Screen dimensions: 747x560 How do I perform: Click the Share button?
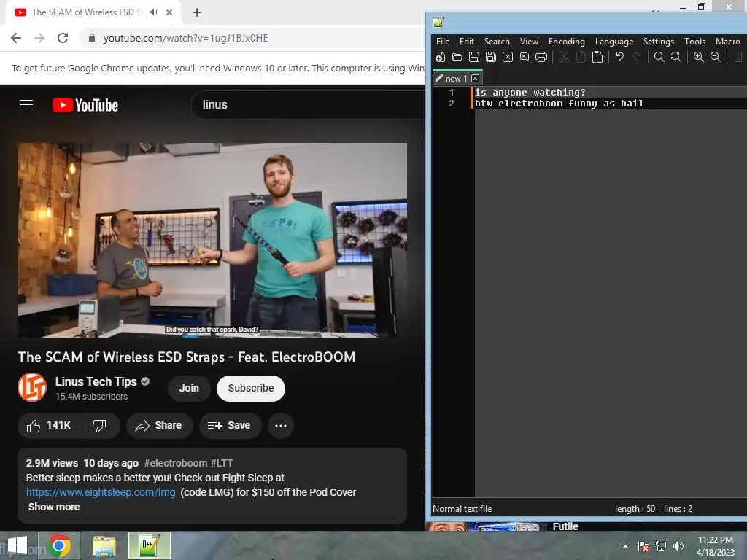[x=159, y=426]
